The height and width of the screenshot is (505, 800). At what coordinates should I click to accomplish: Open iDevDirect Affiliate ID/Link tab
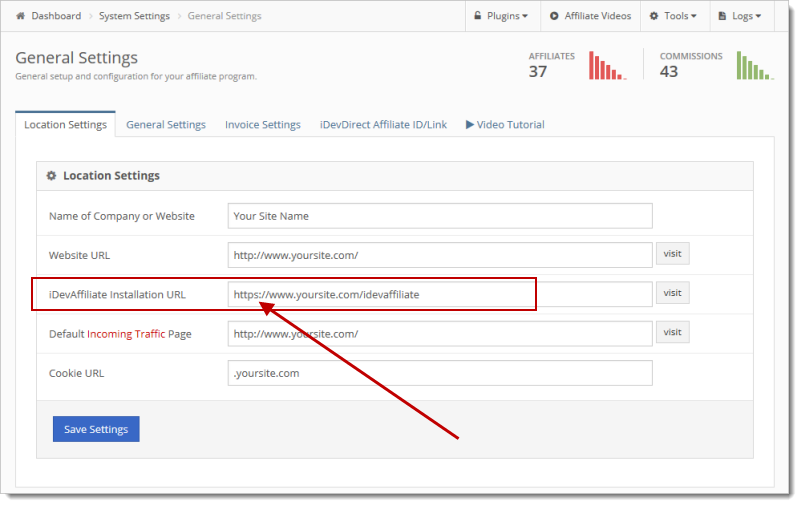tap(383, 124)
